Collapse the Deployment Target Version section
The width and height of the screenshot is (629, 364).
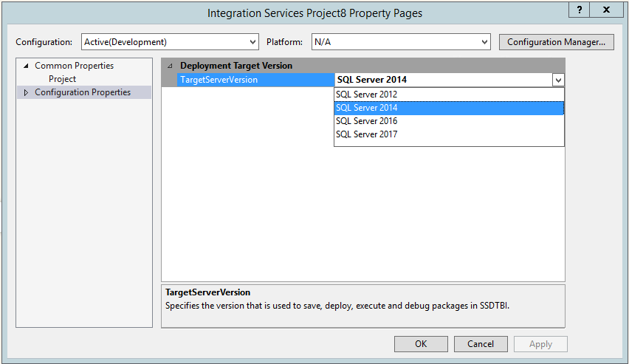[170, 66]
